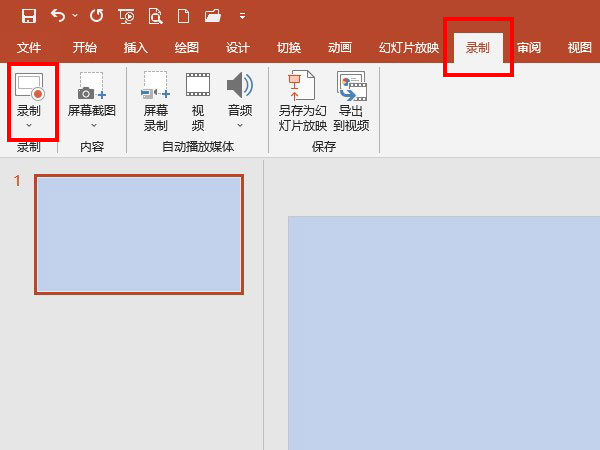Select slide 1 thumbnail in the panel
This screenshot has width=600, height=450.
tap(139, 234)
